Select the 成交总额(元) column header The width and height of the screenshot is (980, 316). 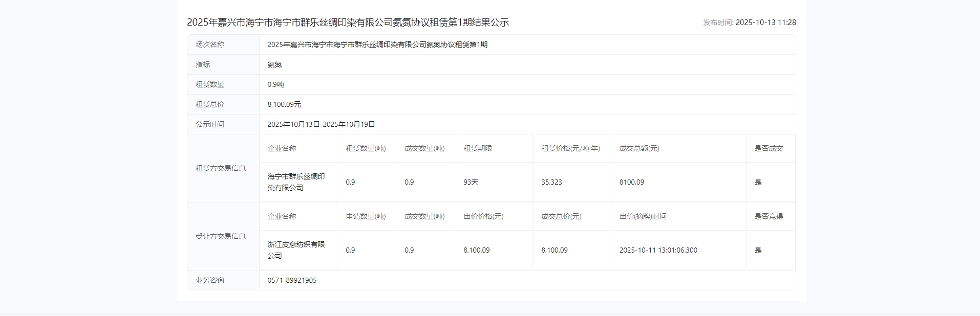click(639, 148)
